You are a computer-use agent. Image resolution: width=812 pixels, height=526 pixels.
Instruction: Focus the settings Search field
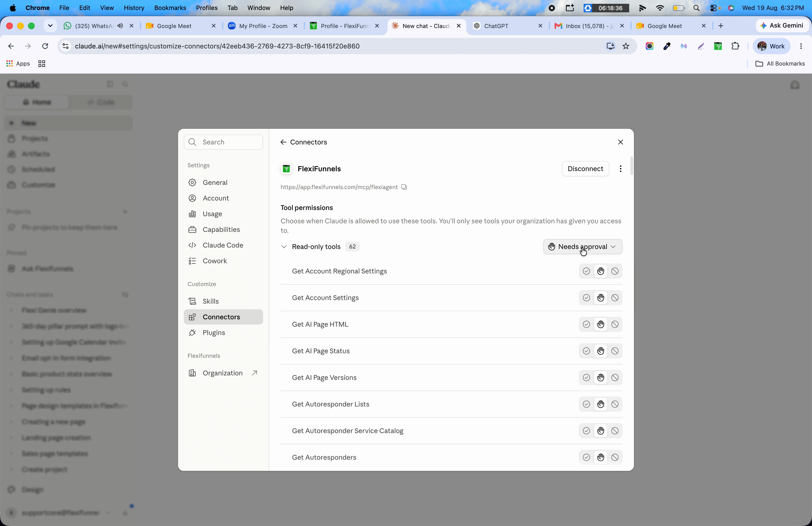point(223,142)
